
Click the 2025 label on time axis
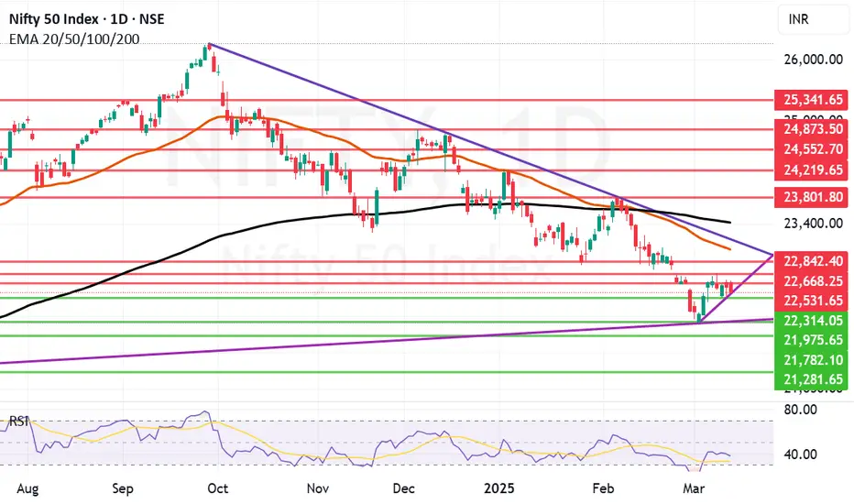point(498,488)
